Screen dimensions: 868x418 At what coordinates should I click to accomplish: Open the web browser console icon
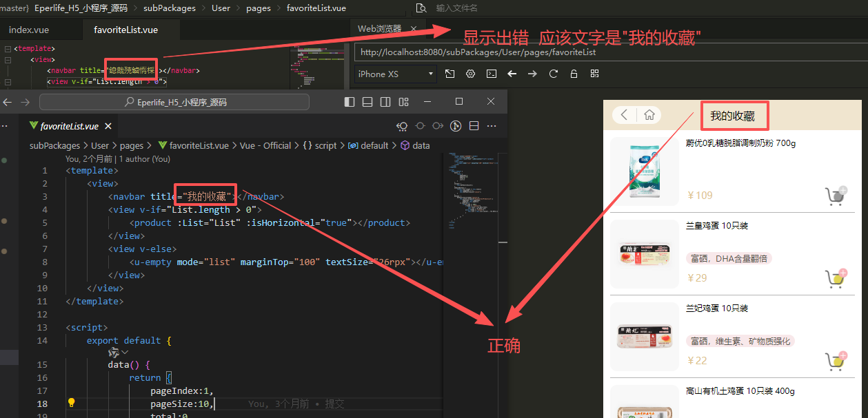point(492,74)
